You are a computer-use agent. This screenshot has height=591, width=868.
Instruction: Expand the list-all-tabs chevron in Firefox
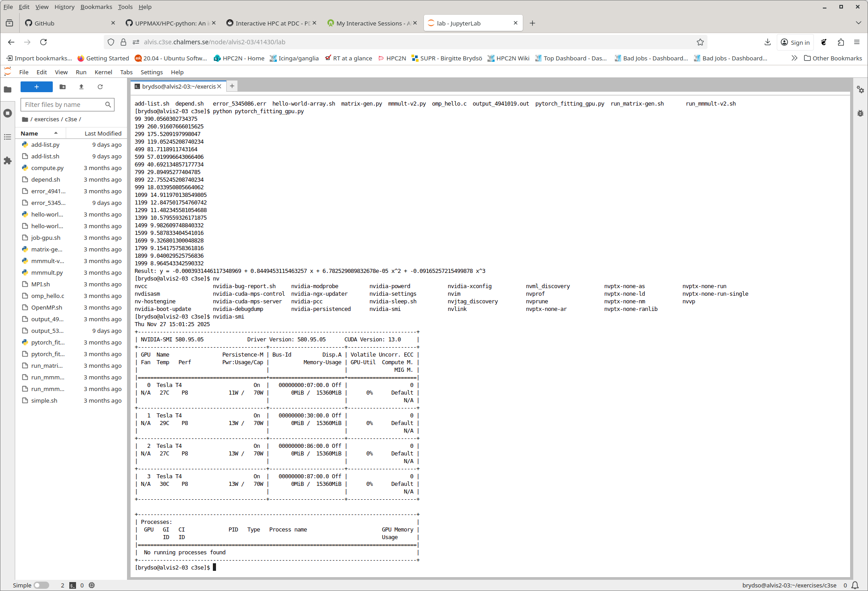(858, 23)
